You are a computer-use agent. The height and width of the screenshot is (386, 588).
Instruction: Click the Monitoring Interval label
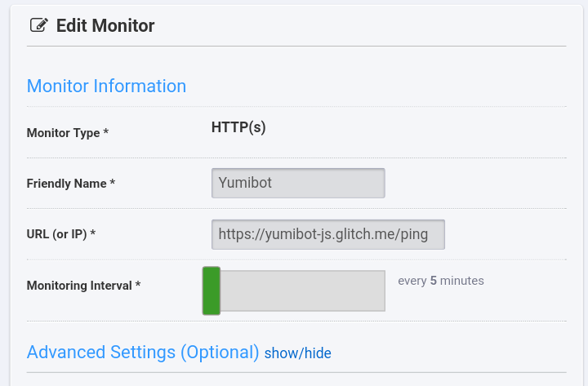(x=79, y=286)
